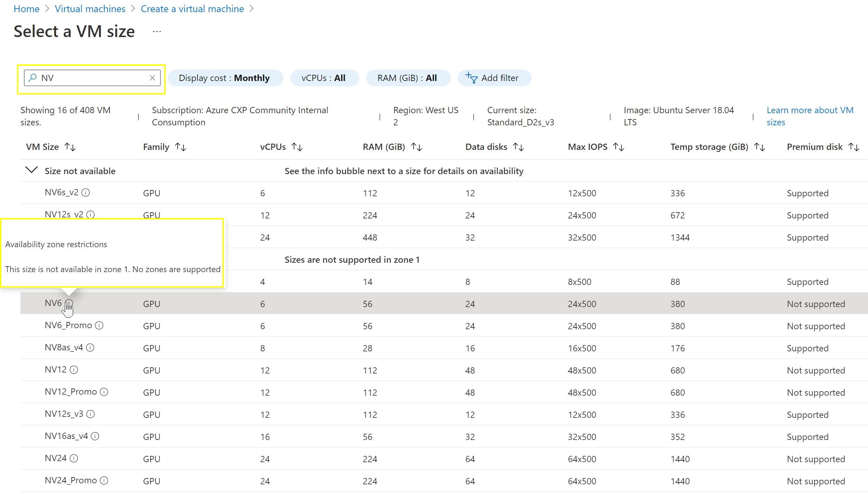
Task: Toggle sorting on the RAM (GiB) column
Action: [416, 146]
